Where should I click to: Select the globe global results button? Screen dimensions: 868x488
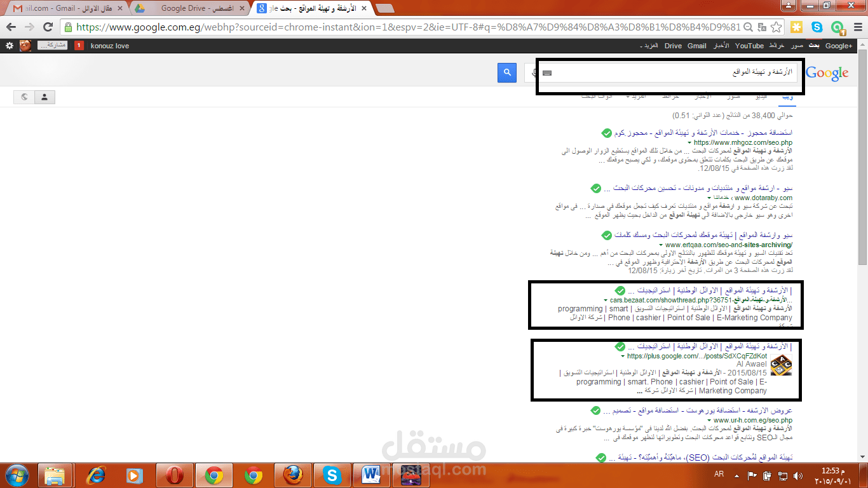[24, 97]
